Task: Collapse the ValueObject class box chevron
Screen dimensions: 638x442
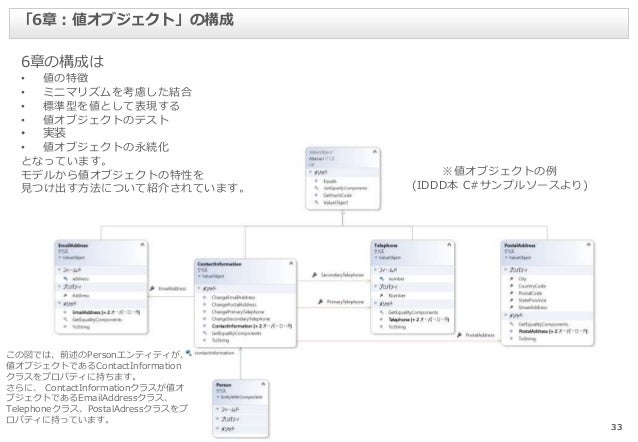Action: coord(374,152)
